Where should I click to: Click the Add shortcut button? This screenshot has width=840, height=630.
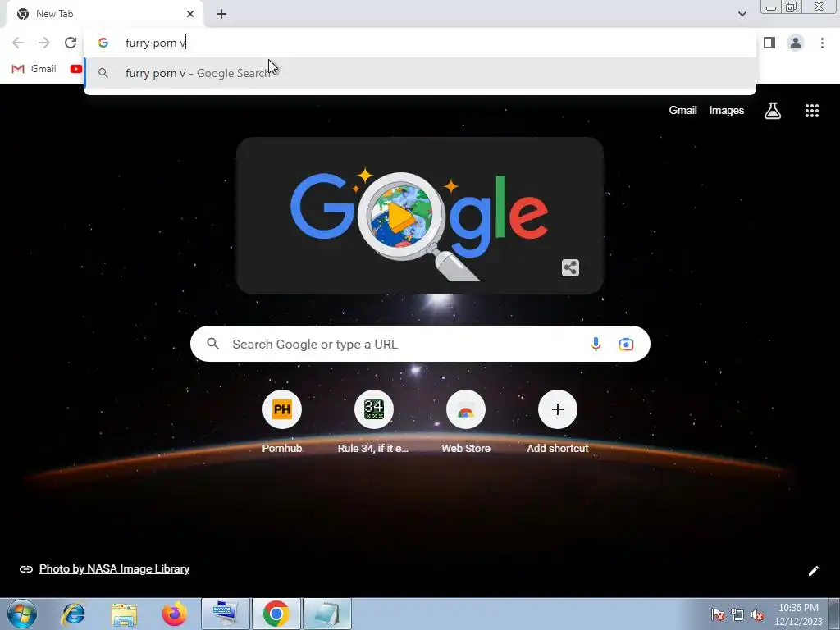click(558, 422)
